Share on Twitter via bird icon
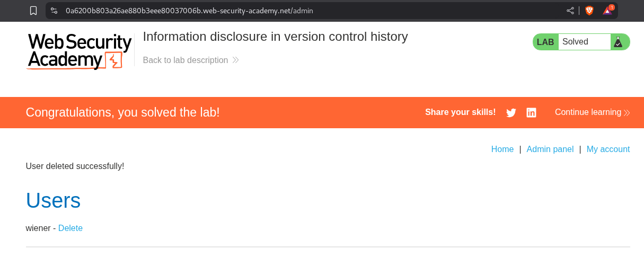Viewport: 644px width, 266px height. (511, 112)
